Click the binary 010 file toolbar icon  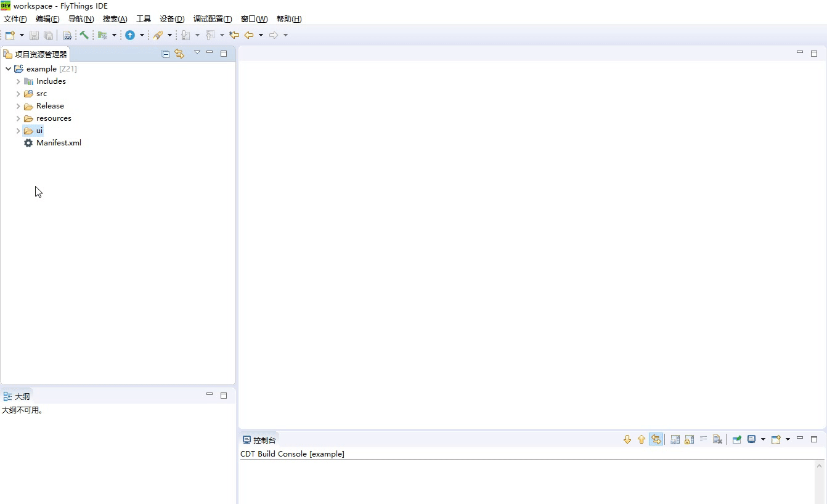pos(67,35)
